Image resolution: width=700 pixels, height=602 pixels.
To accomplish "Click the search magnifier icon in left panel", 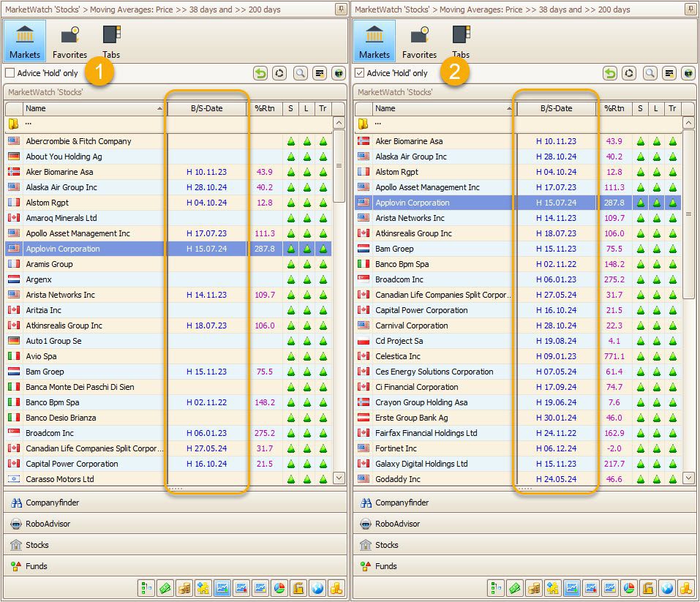I will 300,73.
